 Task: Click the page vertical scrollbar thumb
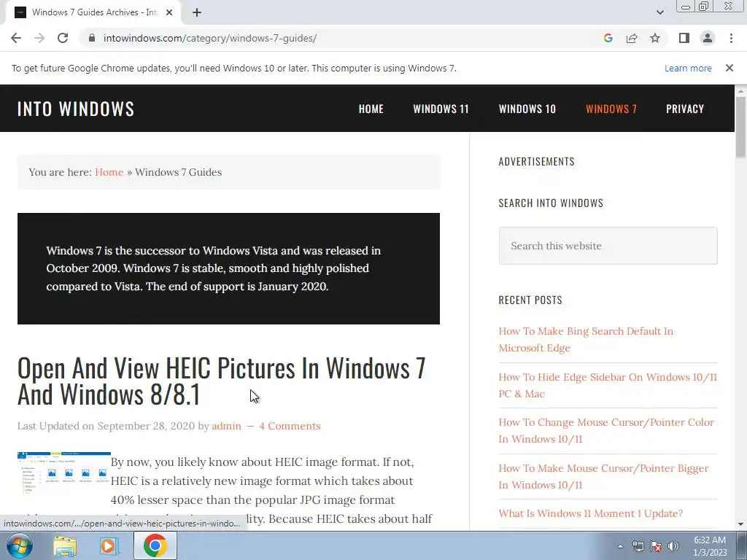(740, 127)
